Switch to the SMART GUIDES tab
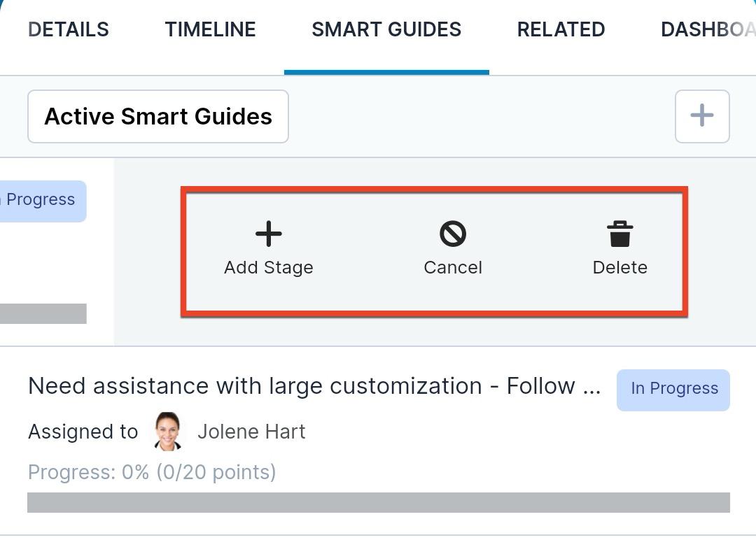The width and height of the screenshot is (756, 540). tap(386, 29)
